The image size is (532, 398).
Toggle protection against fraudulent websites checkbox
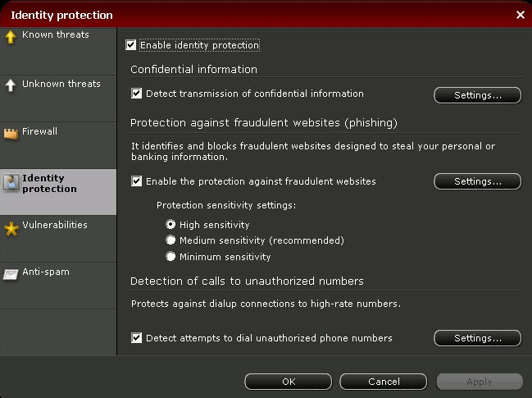pos(136,181)
